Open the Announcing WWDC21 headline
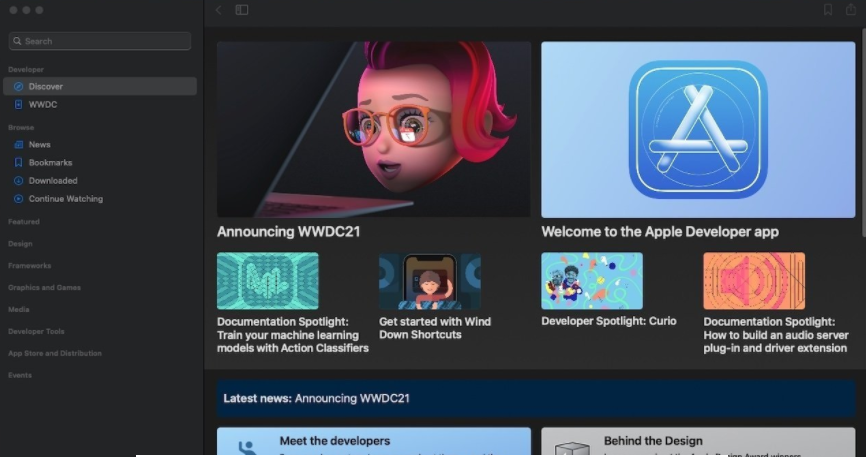The width and height of the screenshot is (866, 457). (288, 232)
